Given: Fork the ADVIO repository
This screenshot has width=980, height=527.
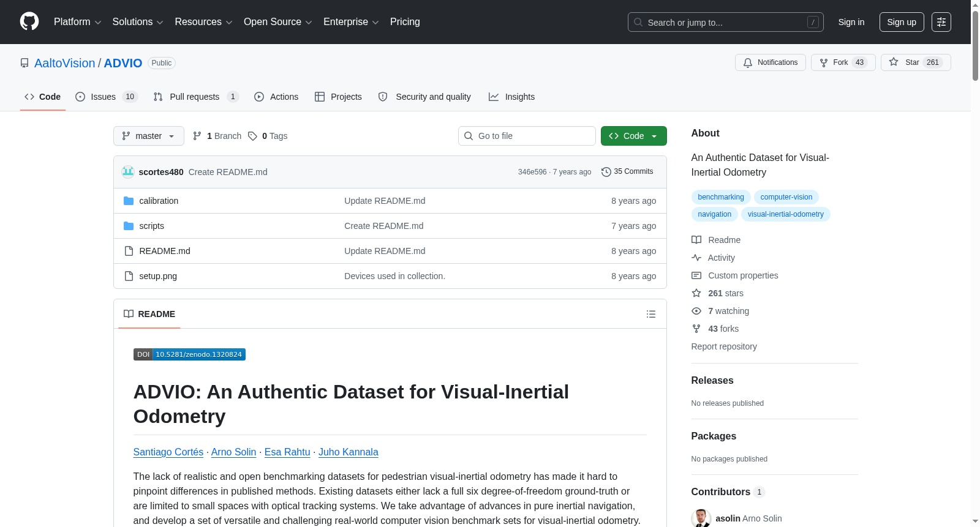Looking at the screenshot, I should coord(843,62).
